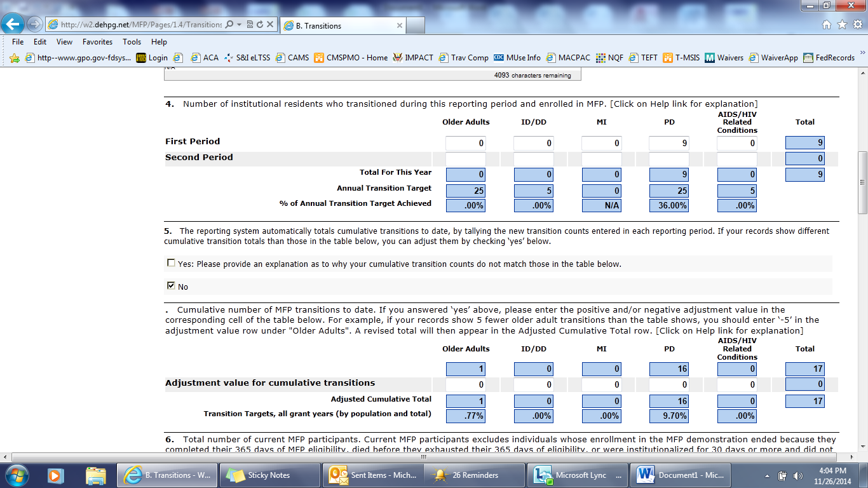
Task: Click the Windows Start button
Action: coord(15,475)
